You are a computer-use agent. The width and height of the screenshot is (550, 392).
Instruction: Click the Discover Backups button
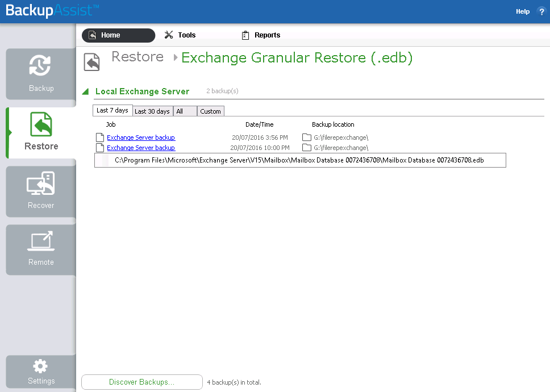pyautogui.click(x=142, y=382)
